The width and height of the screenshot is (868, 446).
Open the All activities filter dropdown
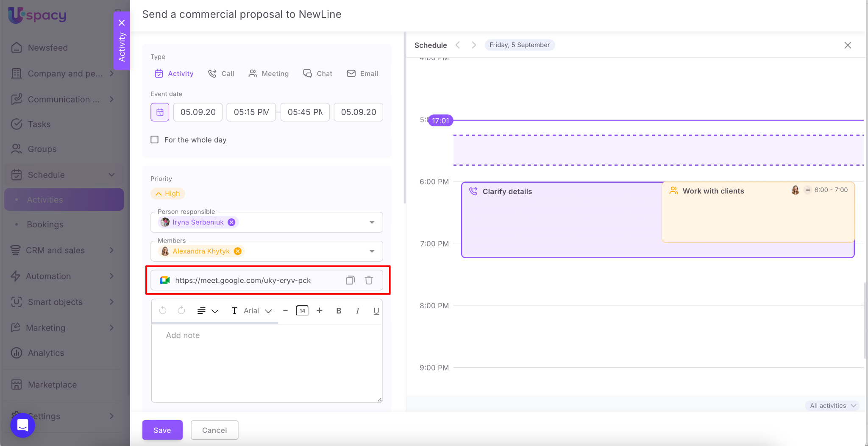(x=832, y=406)
